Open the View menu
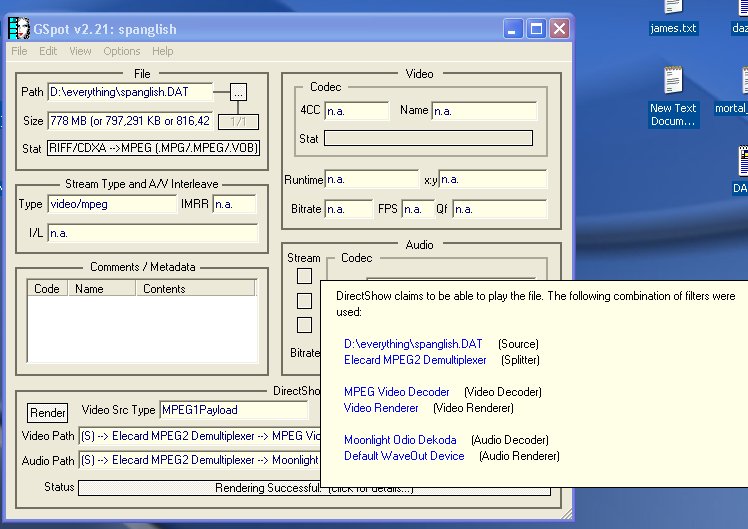The image size is (748, 529). [x=80, y=51]
